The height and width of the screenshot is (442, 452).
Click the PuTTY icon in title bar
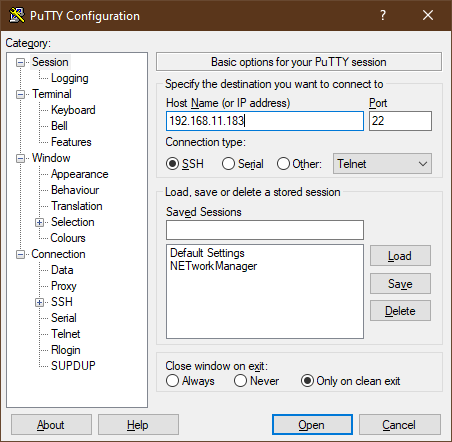pos(16,15)
